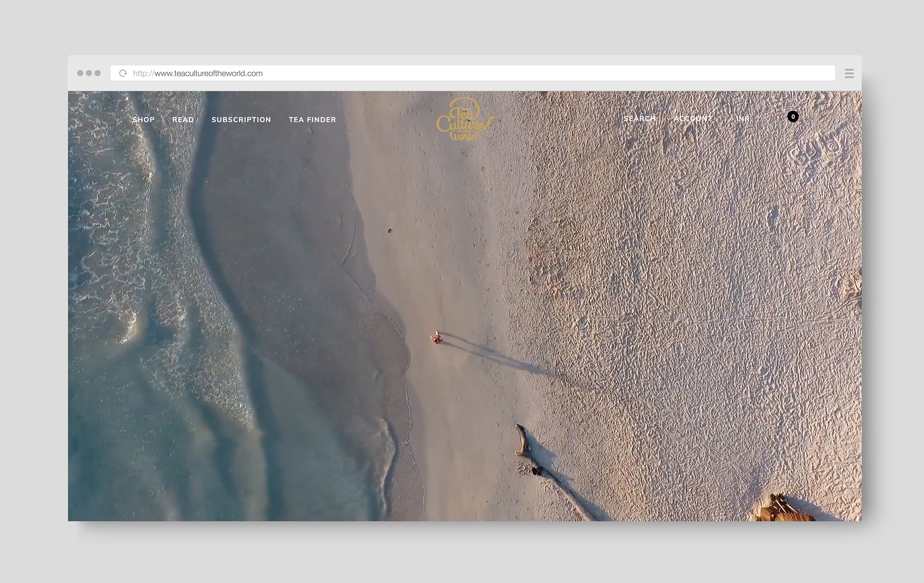This screenshot has width=924, height=583.
Task: Go to the SUBSCRIPTION page
Action: pyautogui.click(x=241, y=120)
